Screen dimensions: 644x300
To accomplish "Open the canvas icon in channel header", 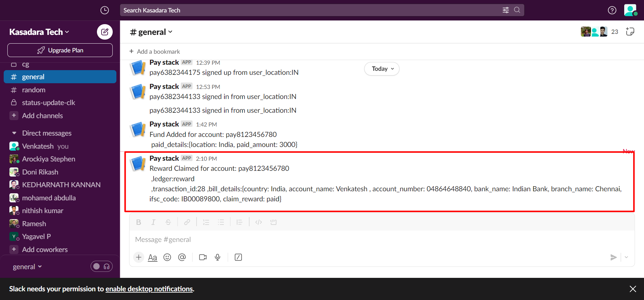I will 630,32.
